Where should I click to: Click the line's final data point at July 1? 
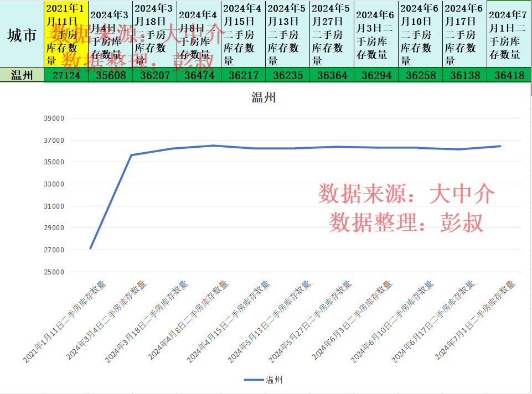coord(500,147)
